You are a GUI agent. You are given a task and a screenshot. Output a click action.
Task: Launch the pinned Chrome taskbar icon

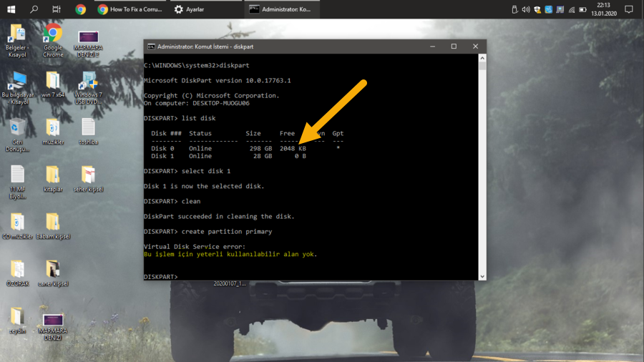coord(80,9)
